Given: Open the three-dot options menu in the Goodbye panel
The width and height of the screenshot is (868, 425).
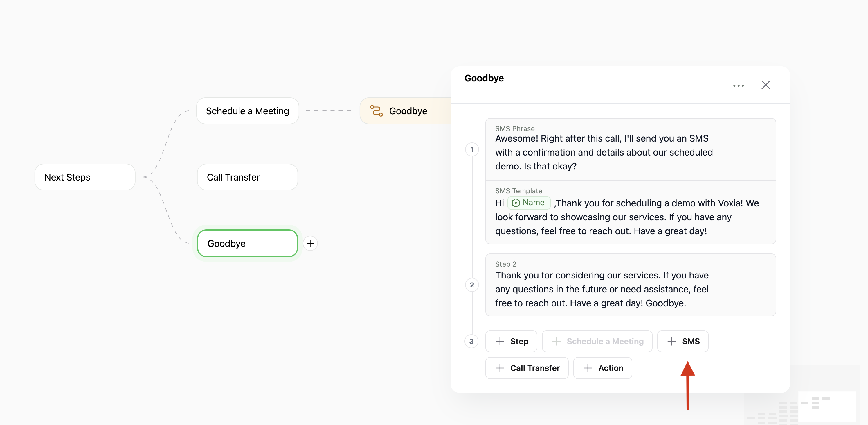Looking at the screenshot, I should [738, 85].
